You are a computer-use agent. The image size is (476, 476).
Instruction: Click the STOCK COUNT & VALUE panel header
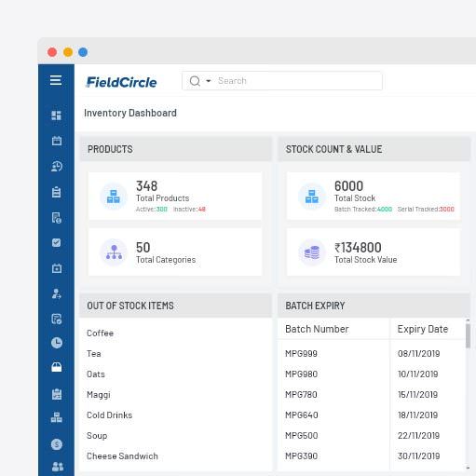click(x=374, y=149)
